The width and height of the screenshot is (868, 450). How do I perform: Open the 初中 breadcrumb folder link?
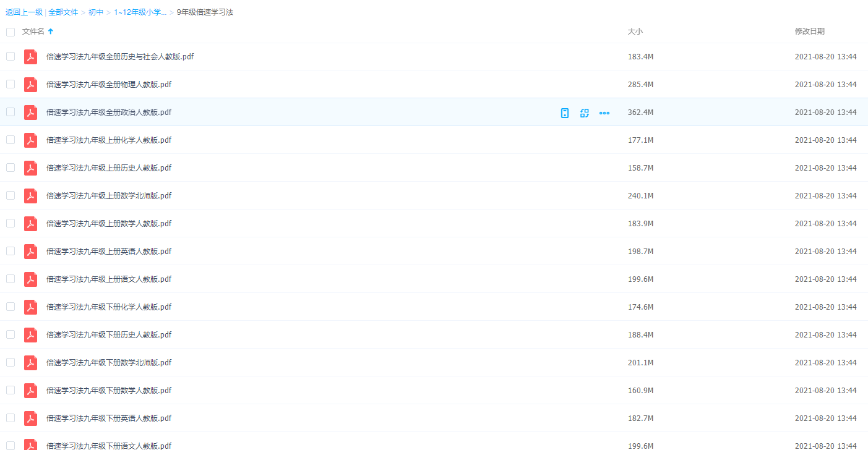96,12
